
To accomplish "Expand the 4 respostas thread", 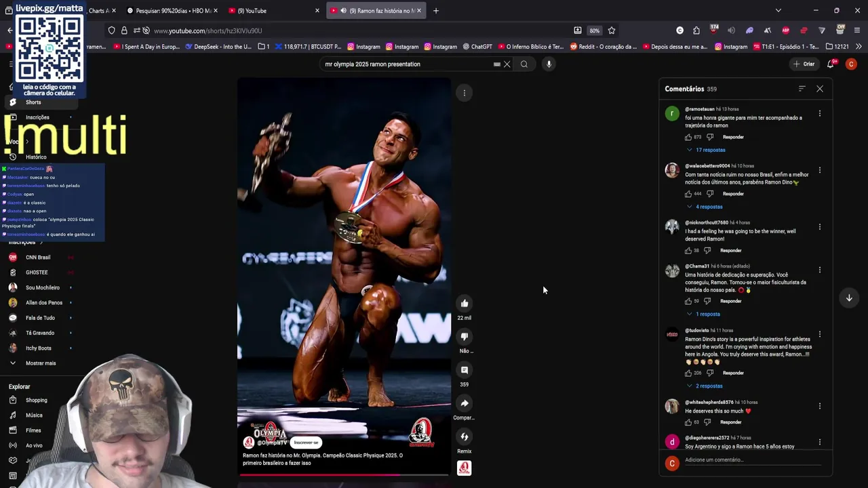I will coord(705,207).
